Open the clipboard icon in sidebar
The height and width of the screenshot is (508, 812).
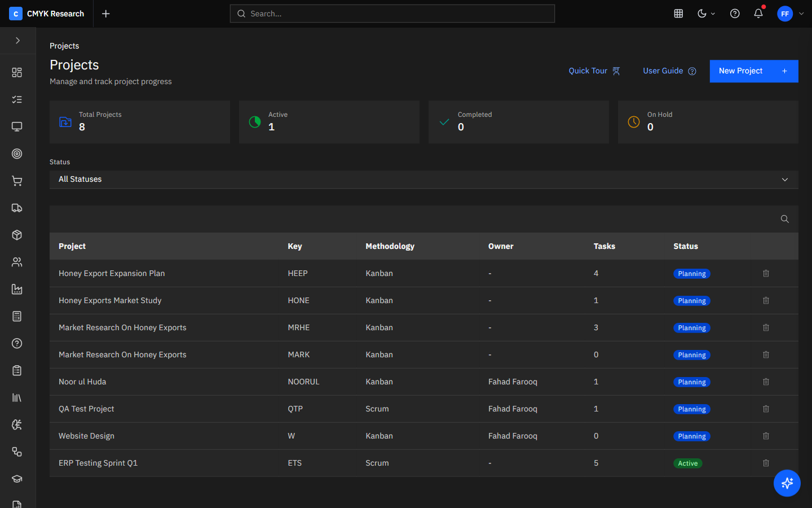click(17, 370)
